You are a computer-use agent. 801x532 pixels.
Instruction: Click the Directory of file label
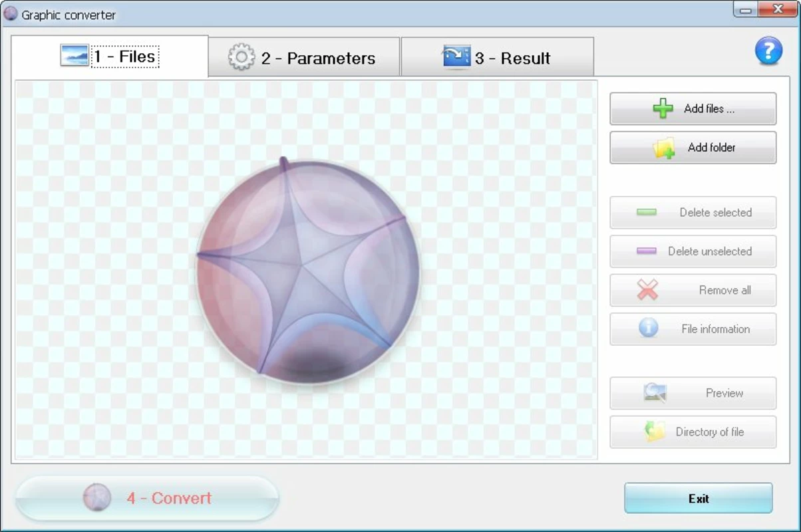[709, 432]
